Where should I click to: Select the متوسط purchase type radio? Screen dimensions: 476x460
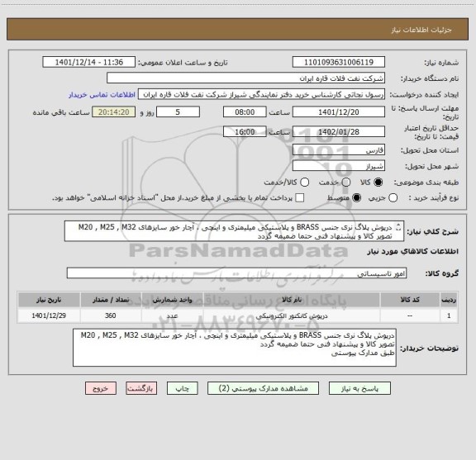tap(356, 198)
